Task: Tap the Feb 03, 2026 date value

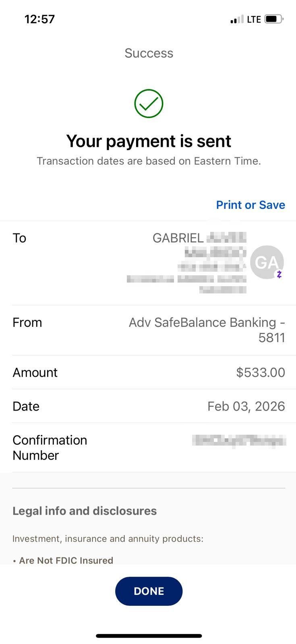Action: [x=246, y=406]
